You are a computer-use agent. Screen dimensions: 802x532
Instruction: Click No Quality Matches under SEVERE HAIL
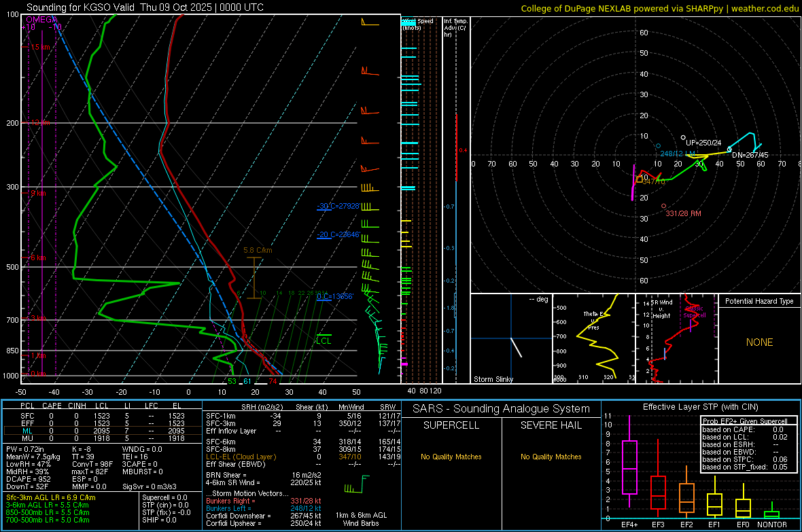[x=551, y=457]
